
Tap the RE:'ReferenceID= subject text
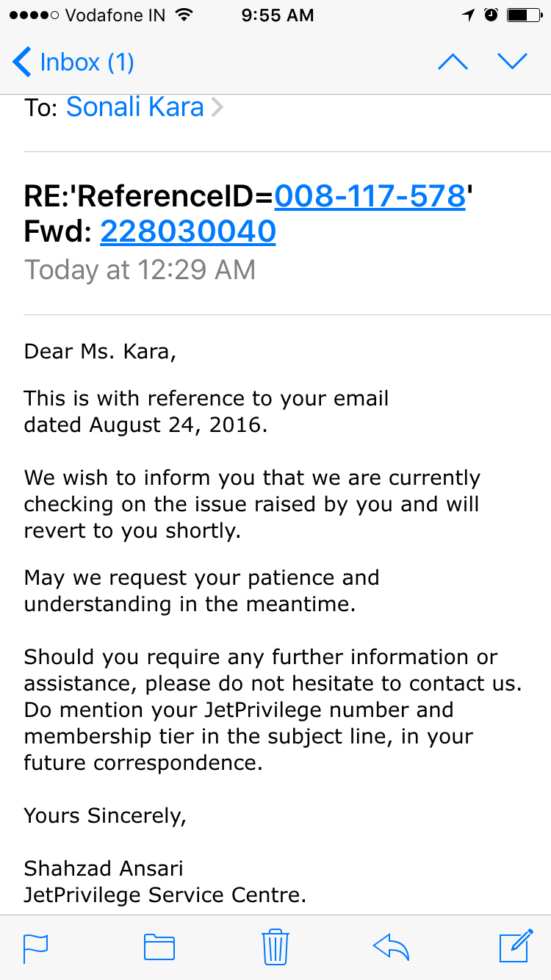(148, 196)
